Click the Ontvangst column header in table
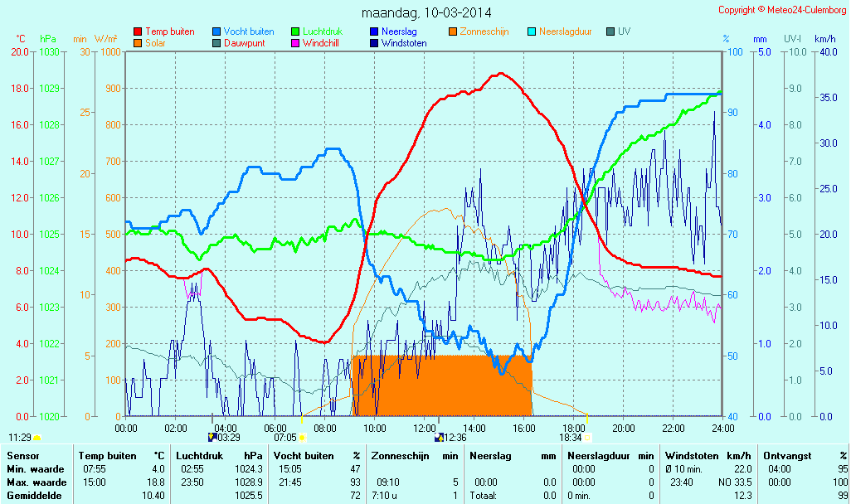This screenshot has width=851, height=504. (783, 455)
